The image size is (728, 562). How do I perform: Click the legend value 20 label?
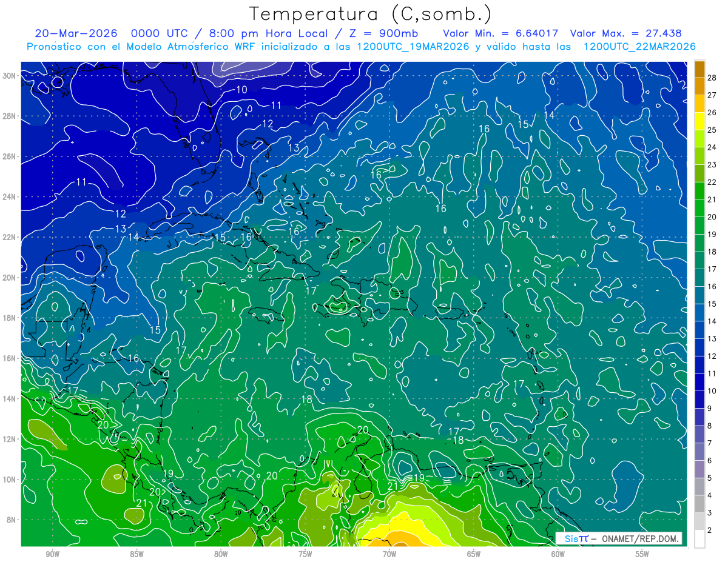pyautogui.click(x=712, y=217)
